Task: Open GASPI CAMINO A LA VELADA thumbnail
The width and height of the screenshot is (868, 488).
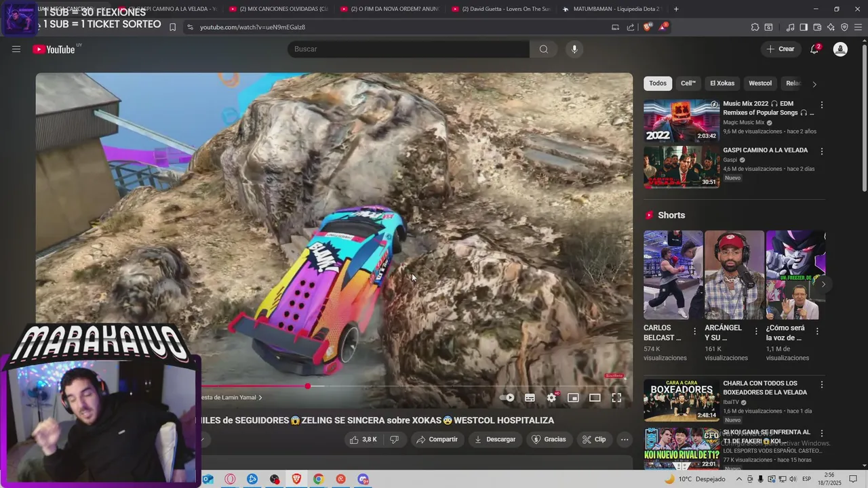Action: [682, 167]
